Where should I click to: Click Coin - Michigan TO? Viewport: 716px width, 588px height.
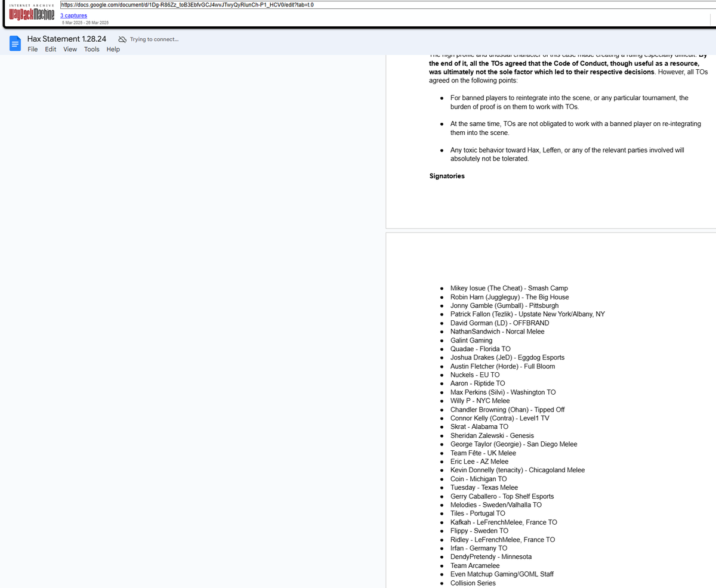pos(479,479)
